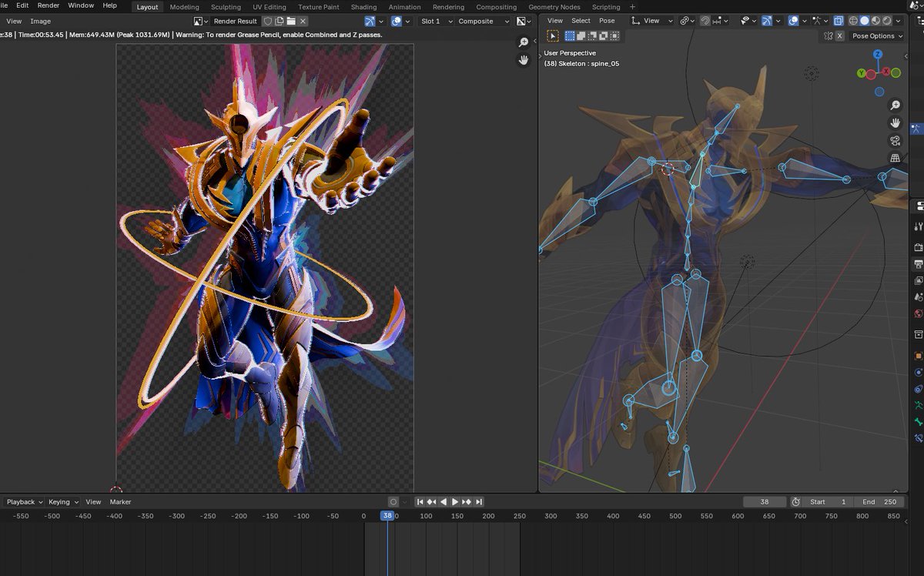Open object visibility eye dropdown in viewport
The image size is (924, 576).
748,21
